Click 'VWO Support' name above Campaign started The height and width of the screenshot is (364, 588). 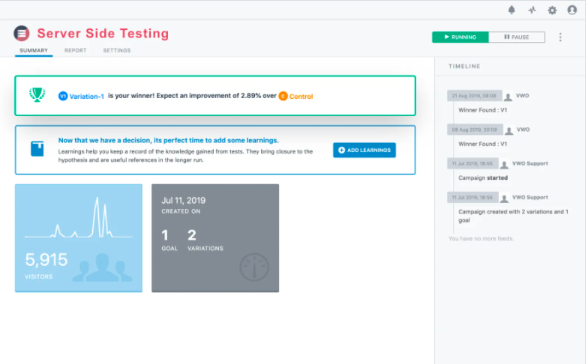pos(530,163)
